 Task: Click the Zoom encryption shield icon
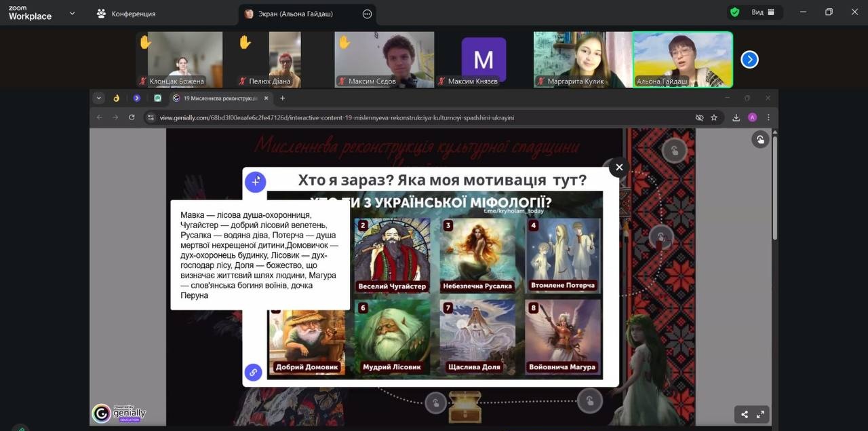coord(734,12)
